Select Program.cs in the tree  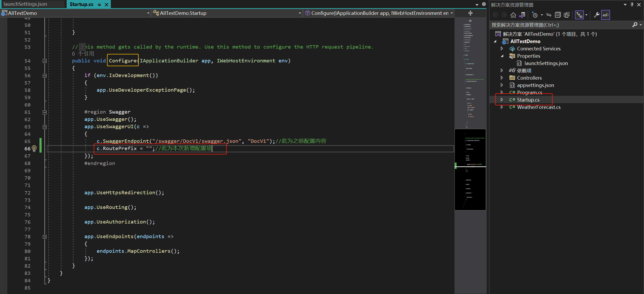pyautogui.click(x=530, y=92)
